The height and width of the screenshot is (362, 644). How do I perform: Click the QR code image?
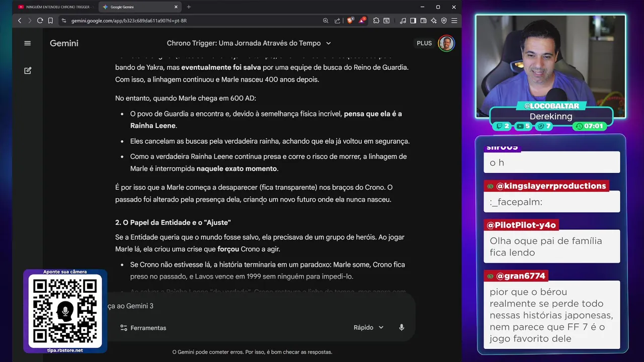[x=65, y=311]
